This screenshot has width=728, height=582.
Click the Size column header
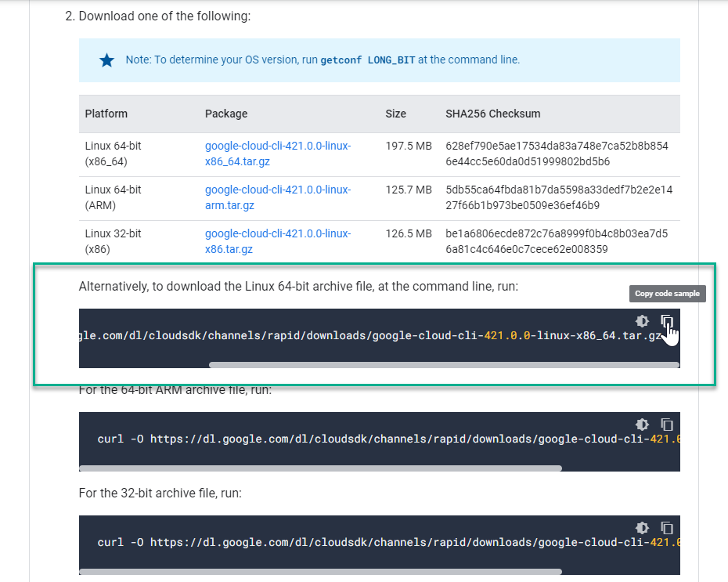395,114
